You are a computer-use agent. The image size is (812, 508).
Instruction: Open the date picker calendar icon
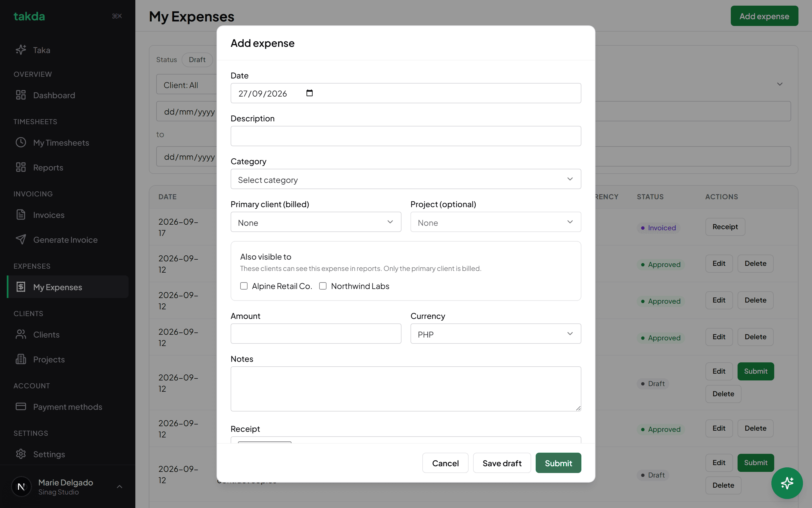point(309,93)
